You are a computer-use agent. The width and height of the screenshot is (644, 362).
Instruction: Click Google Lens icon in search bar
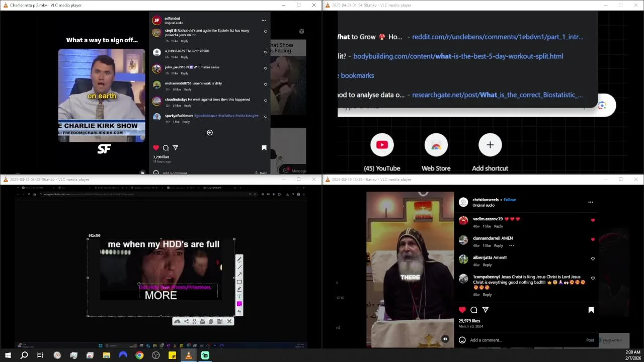click(x=602, y=106)
